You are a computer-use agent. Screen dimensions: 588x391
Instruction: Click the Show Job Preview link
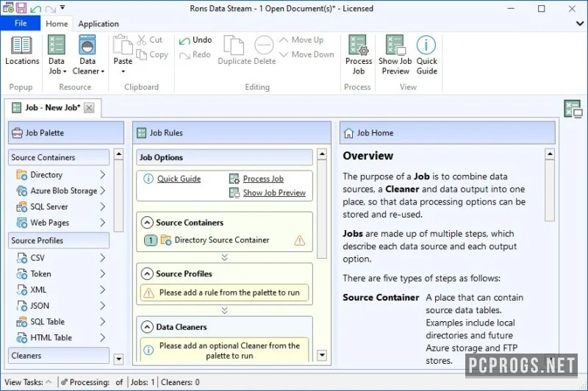(x=274, y=193)
